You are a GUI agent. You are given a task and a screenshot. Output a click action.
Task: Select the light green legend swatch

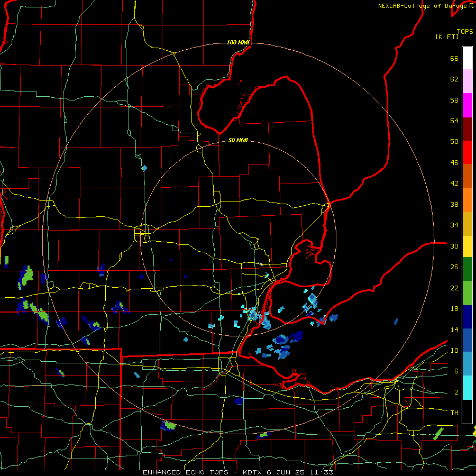[x=467, y=293]
